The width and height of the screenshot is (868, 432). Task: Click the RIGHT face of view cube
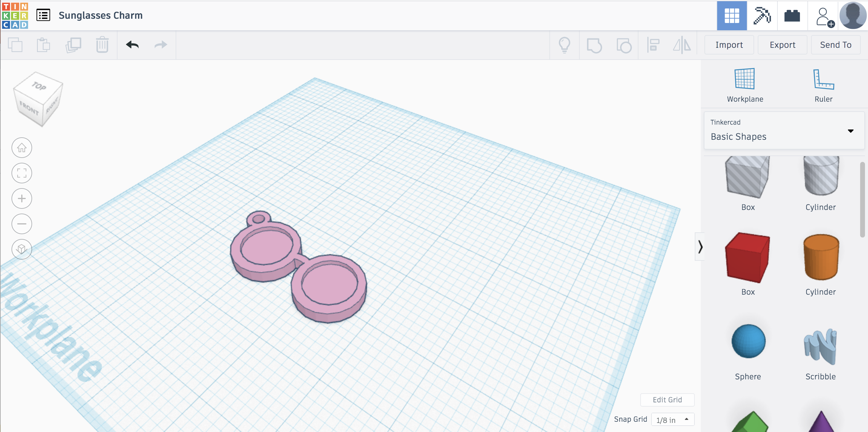click(x=52, y=106)
